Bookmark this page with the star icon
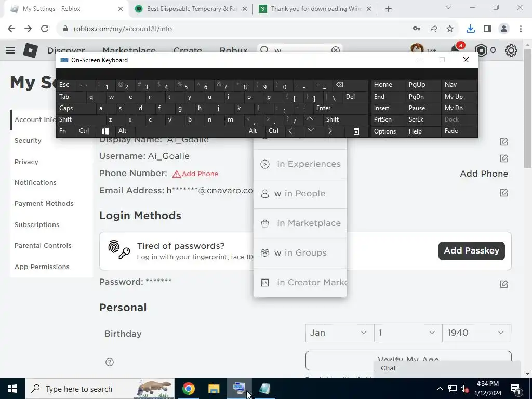Viewport: 532px width, 399px height. tap(450, 29)
